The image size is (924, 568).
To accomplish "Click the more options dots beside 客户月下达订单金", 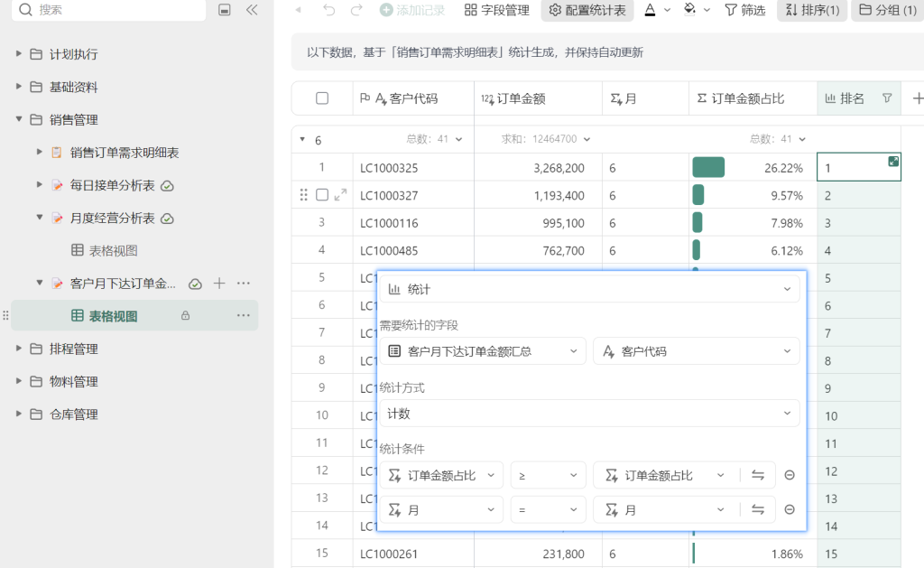I will click(x=244, y=284).
